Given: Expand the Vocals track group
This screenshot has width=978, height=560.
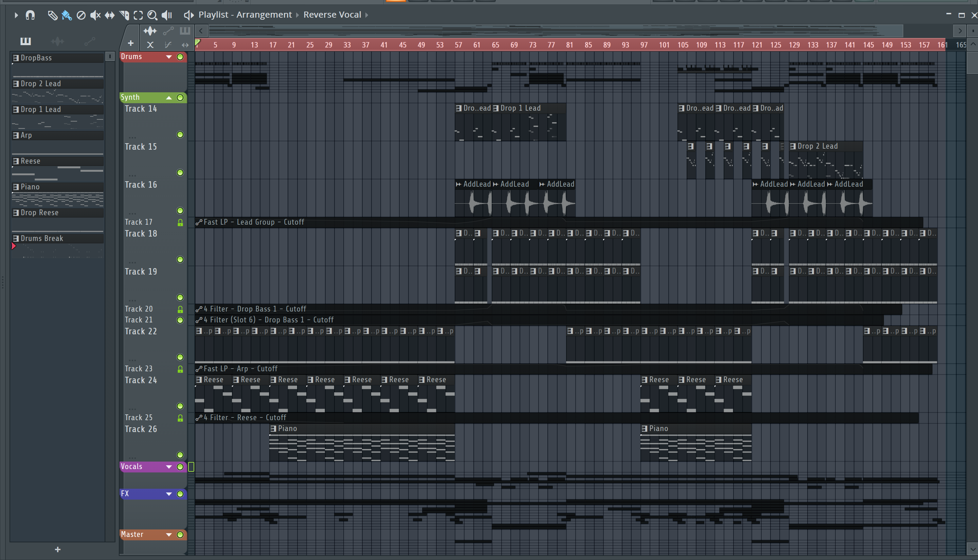Looking at the screenshot, I should tap(169, 467).
